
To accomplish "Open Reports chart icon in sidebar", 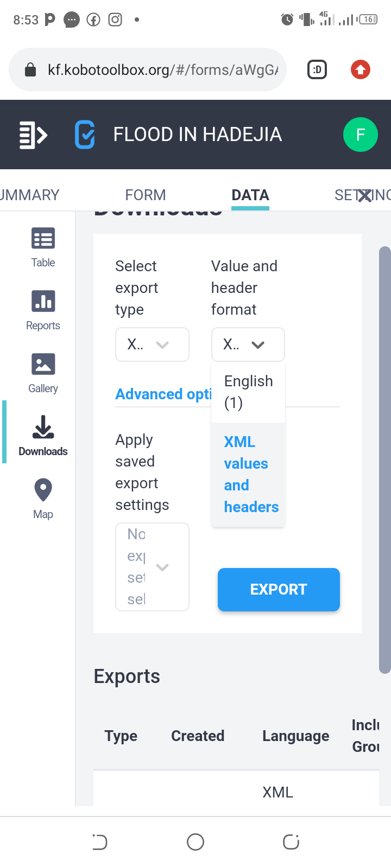I will point(43,310).
